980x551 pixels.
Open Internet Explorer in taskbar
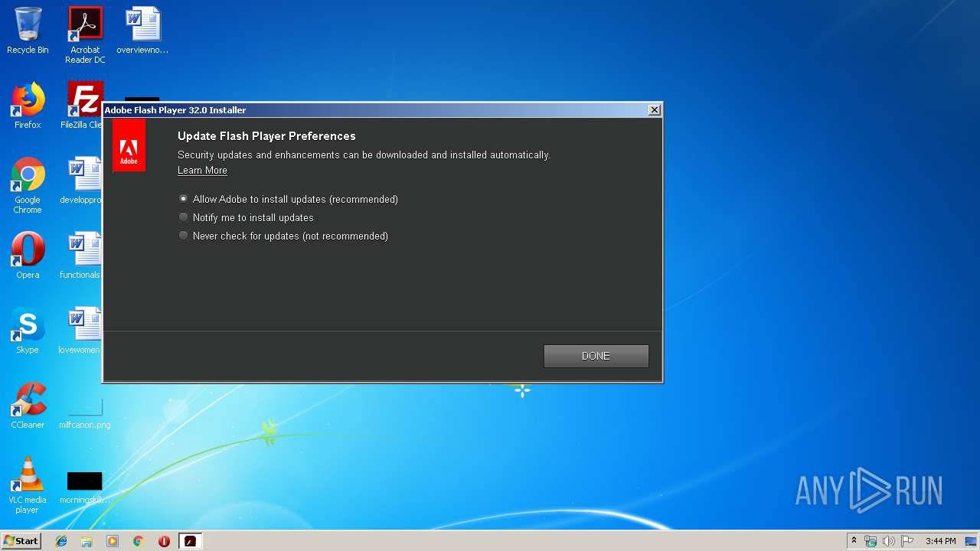click(61, 541)
